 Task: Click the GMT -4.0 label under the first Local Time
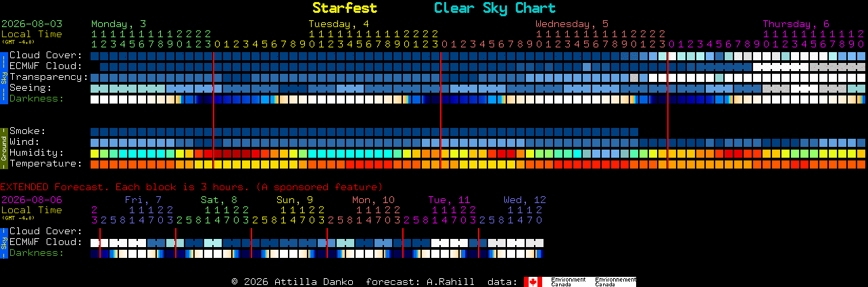[x=18, y=41]
